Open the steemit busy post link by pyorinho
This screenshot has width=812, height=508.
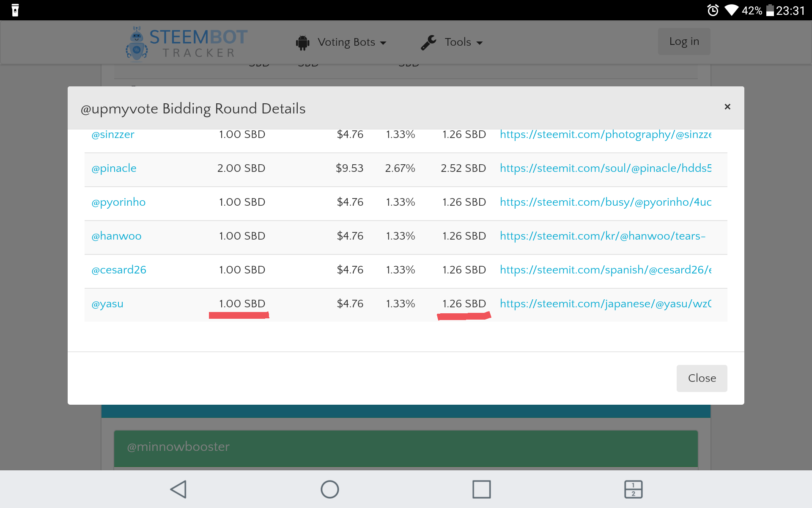pyautogui.click(x=606, y=202)
